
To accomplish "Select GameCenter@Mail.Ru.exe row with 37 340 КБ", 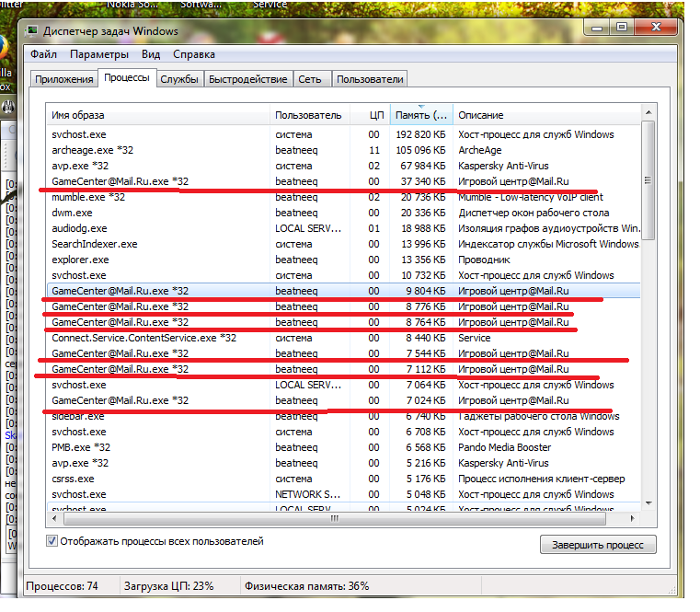I will [x=344, y=181].
